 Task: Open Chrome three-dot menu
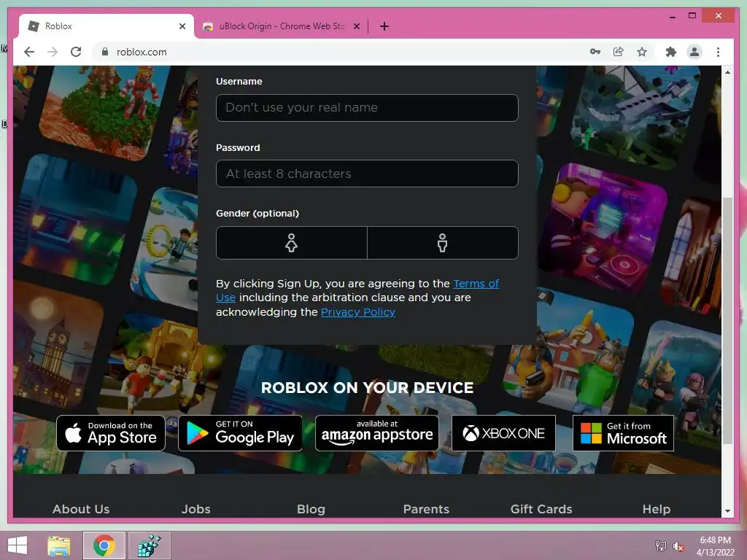[718, 52]
